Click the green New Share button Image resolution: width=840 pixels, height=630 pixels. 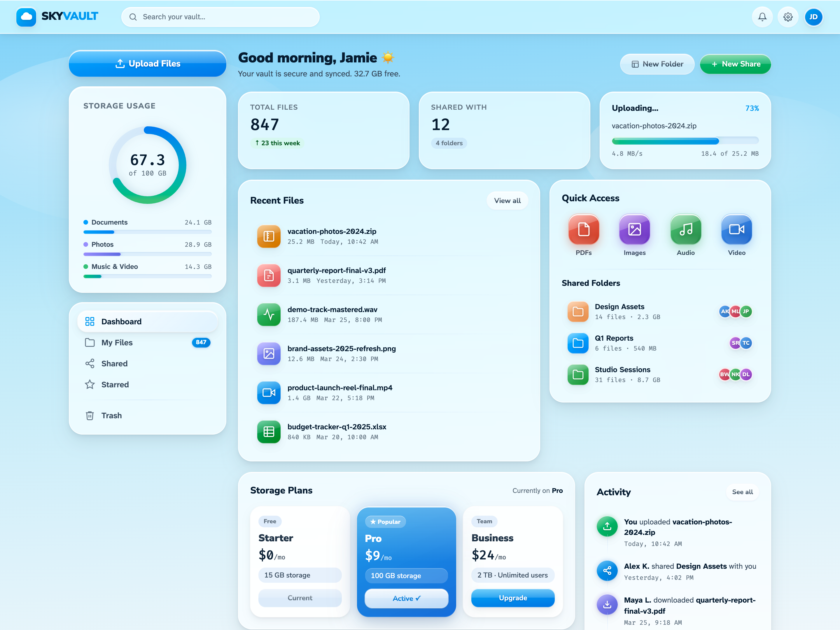click(735, 64)
